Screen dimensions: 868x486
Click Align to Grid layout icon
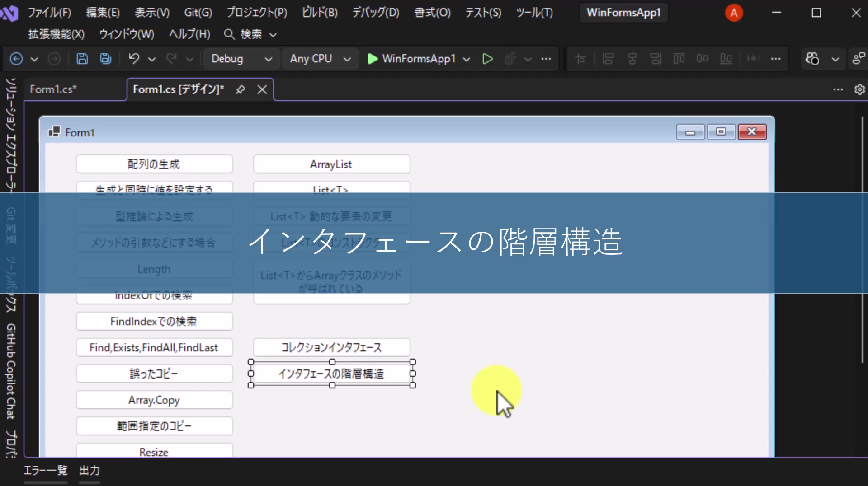click(x=580, y=59)
